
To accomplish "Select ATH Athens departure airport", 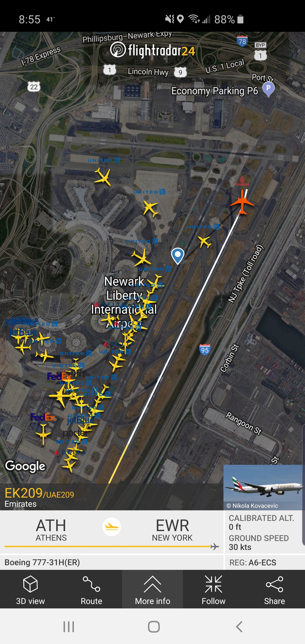I will [51, 530].
